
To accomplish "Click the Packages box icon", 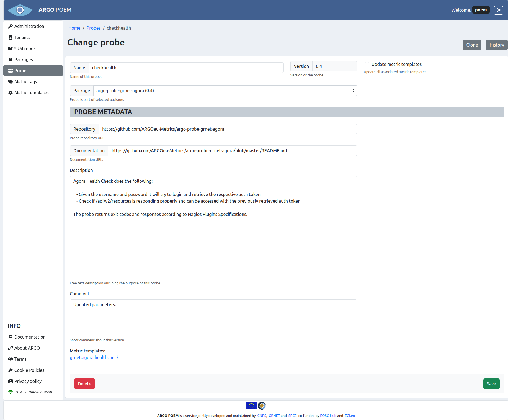I will [10, 59].
